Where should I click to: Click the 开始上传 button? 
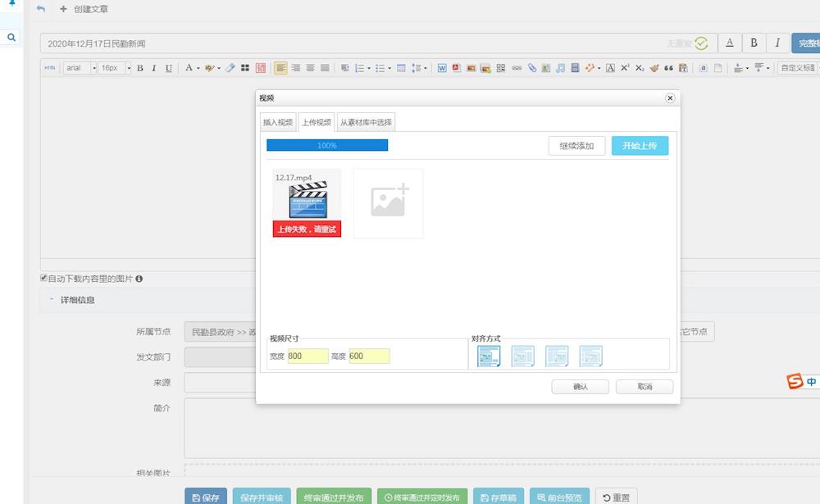[x=640, y=146]
